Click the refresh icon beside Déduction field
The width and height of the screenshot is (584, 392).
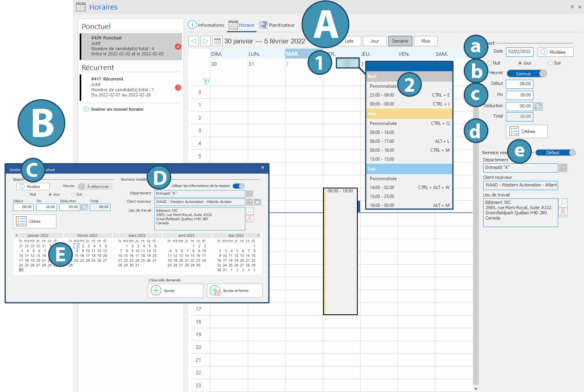click(538, 106)
